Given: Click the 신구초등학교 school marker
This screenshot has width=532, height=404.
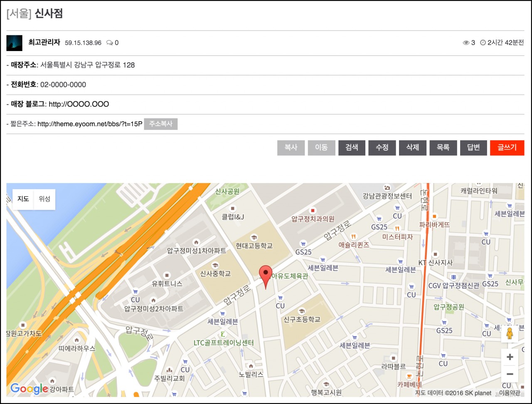Looking at the screenshot, I should point(301,311).
